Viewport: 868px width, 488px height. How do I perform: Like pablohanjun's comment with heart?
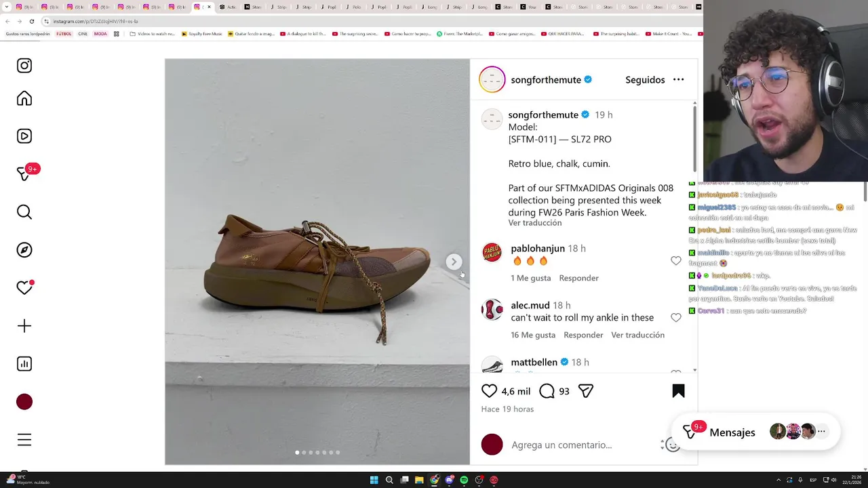(x=676, y=261)
